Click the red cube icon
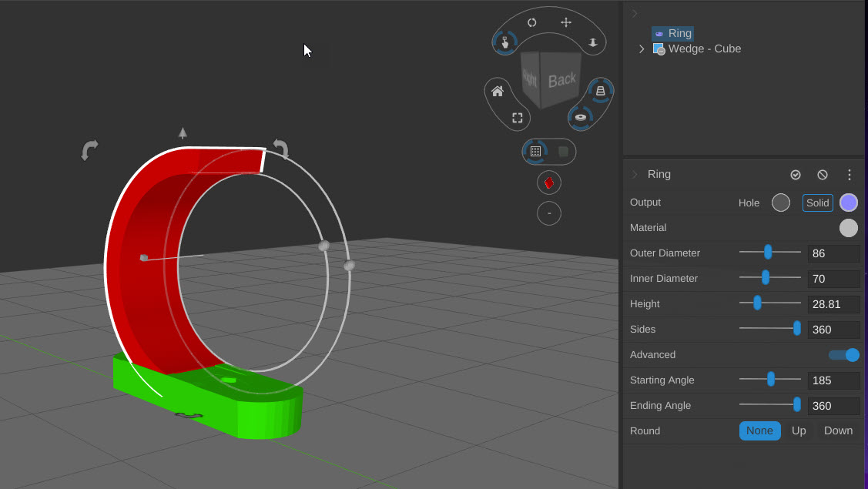This screenshot has width=868, height=489. coord(549,183)
